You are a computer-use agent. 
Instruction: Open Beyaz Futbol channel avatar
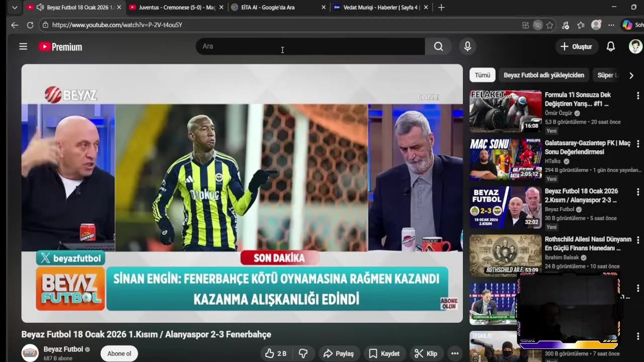pos(30,353)
